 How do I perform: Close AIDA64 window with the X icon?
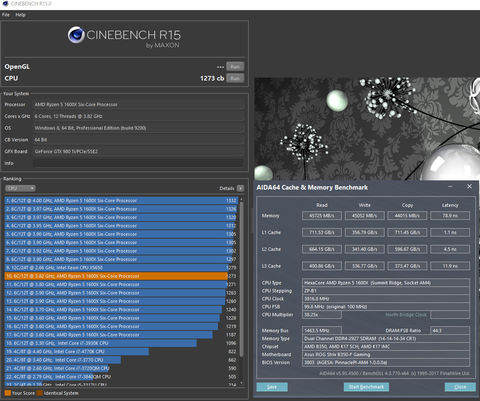point(469,187)
